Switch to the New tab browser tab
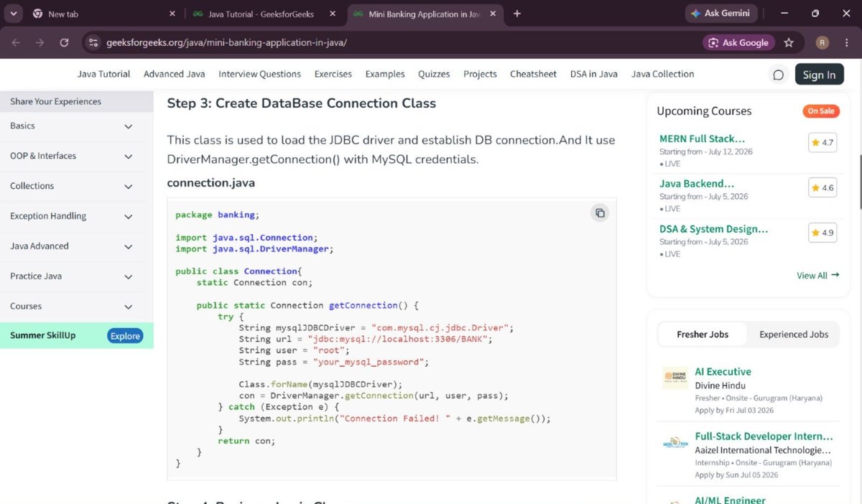Viewport: 862px width, 504px height. (104, 14)
